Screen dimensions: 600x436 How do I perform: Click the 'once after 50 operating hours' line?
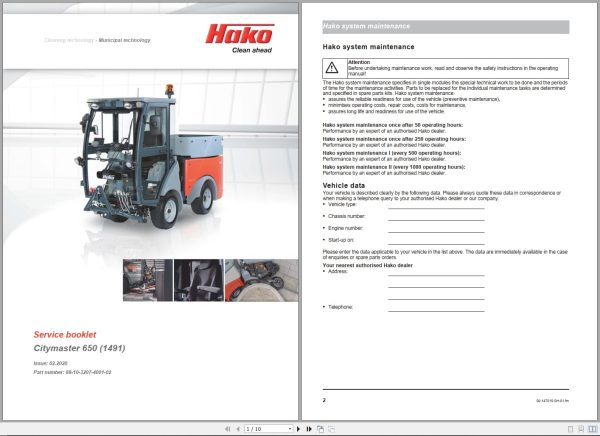[393, 125]
